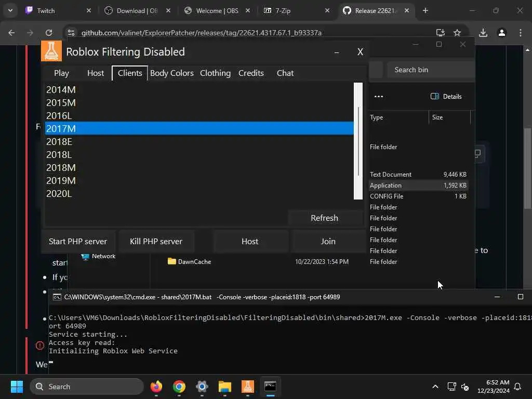Open the Chat tab
The image size is (532, 399).
pos(285,73)
